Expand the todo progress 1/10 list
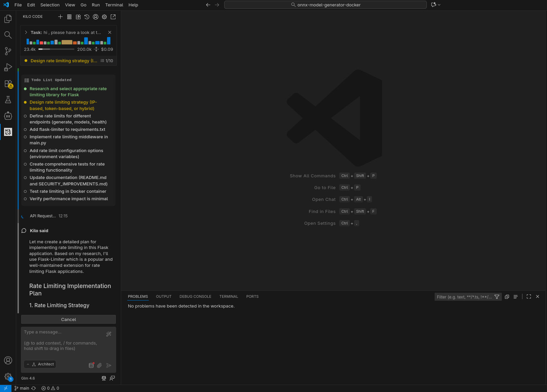The width and height of the screenshot is (547, 392). pyautogui.click(x=107, y=61)
